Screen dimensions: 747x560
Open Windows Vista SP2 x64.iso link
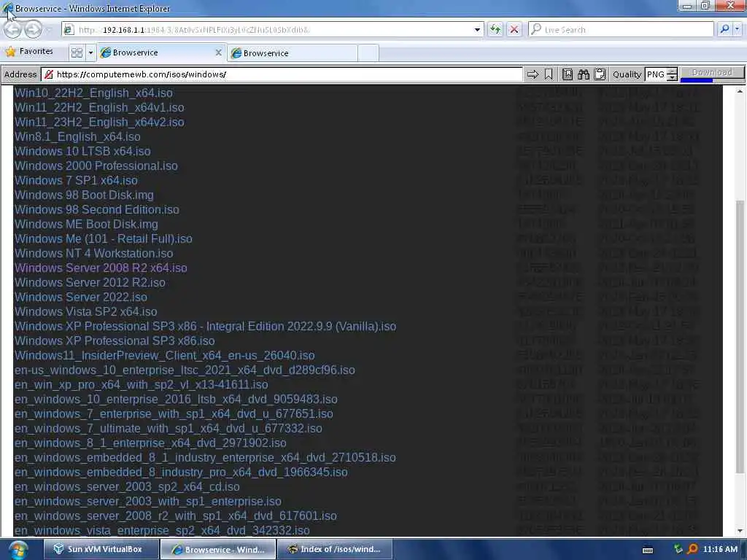pyautogui.click(x=86, y=311)
